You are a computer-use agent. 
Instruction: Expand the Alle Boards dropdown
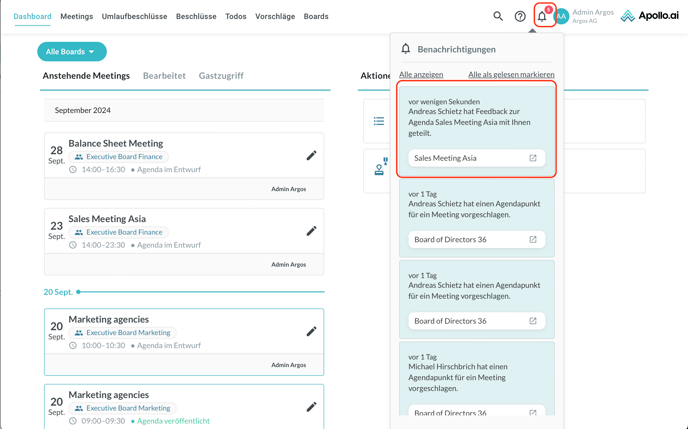(x=71, y=52)
